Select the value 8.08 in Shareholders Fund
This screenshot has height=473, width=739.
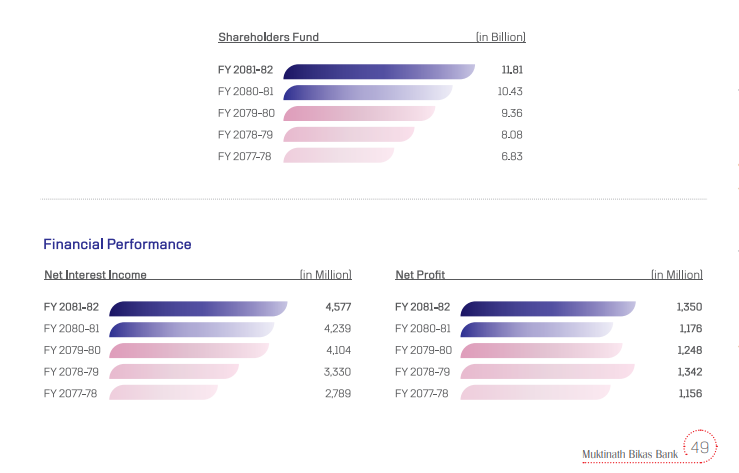511,134
